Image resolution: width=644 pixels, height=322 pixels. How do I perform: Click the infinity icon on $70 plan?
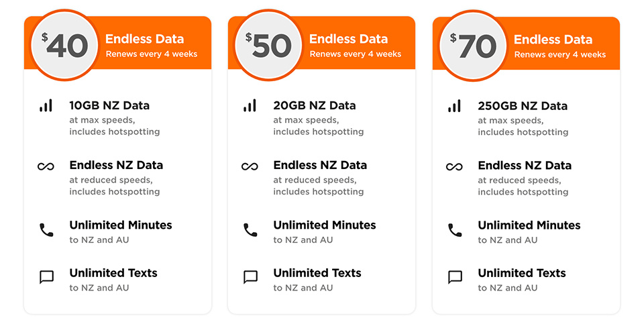pos(454,167)
